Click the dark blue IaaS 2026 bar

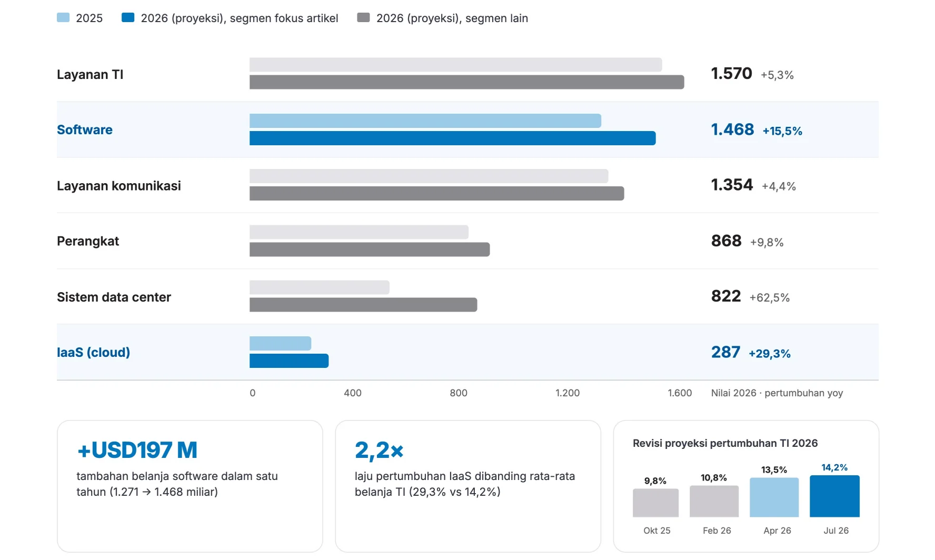(289, 361)
